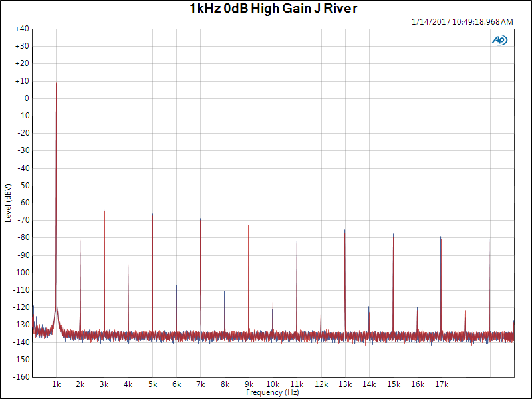Screen dimensions: 532x399
Task: Click the "0" level axis value
Action: [27, 98]
